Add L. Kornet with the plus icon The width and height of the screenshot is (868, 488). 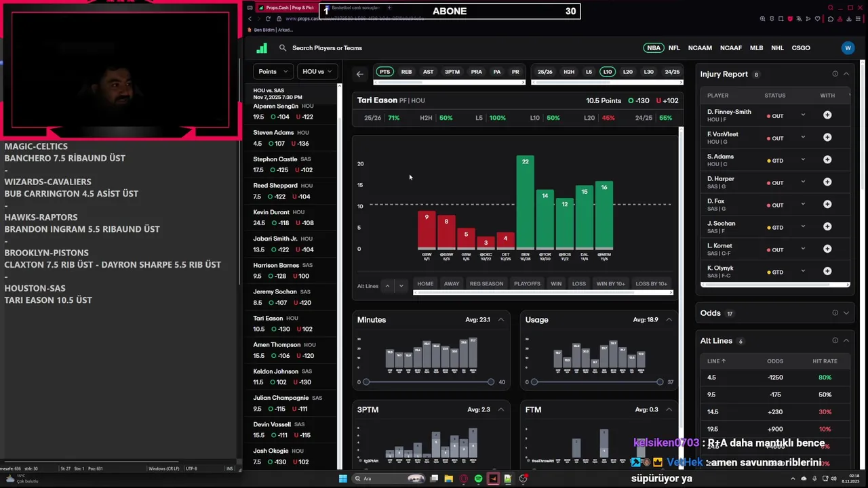tap(827, 249)
